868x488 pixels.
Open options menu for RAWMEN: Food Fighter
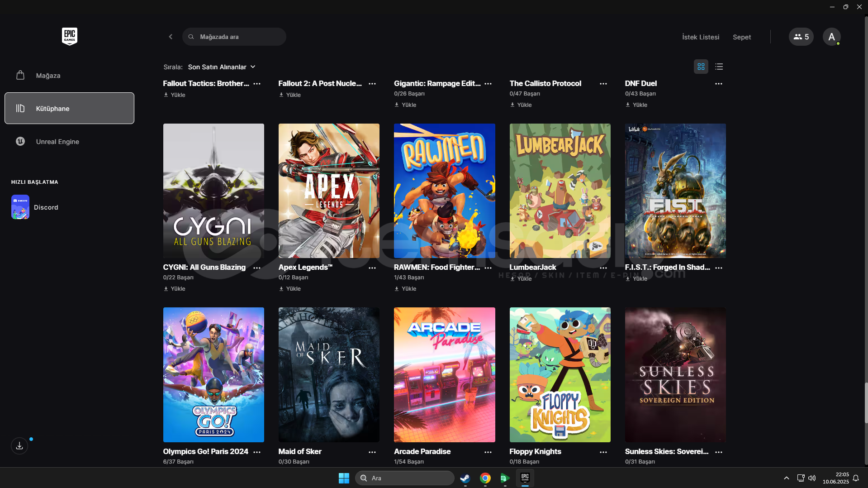tap(488, 268)
